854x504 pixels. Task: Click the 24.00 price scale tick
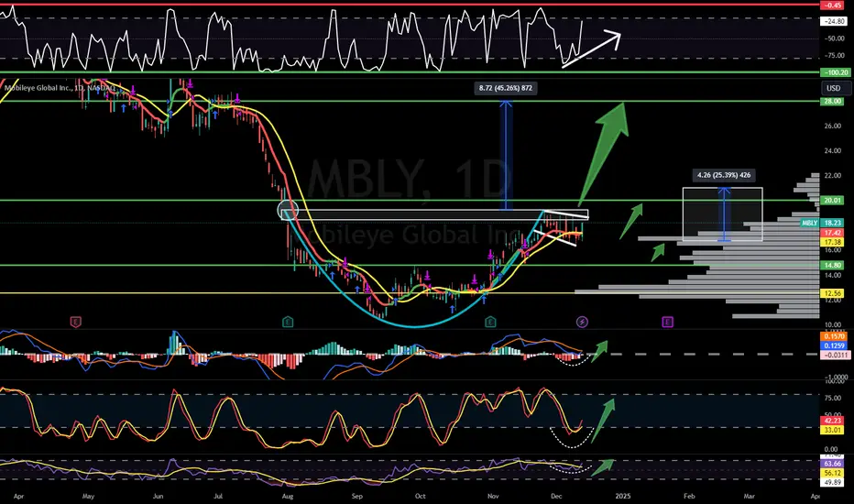832,151
